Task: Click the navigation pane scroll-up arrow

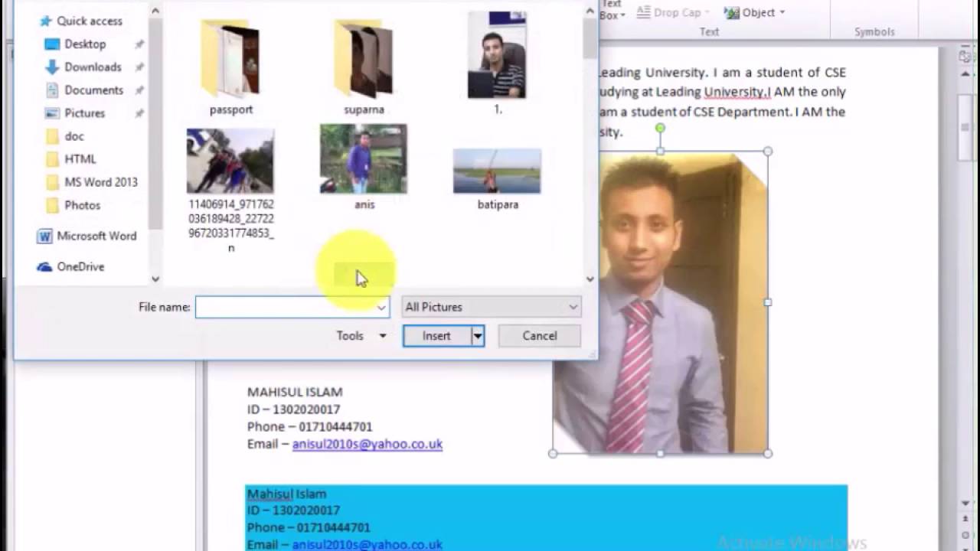Action: click(155, 11)
